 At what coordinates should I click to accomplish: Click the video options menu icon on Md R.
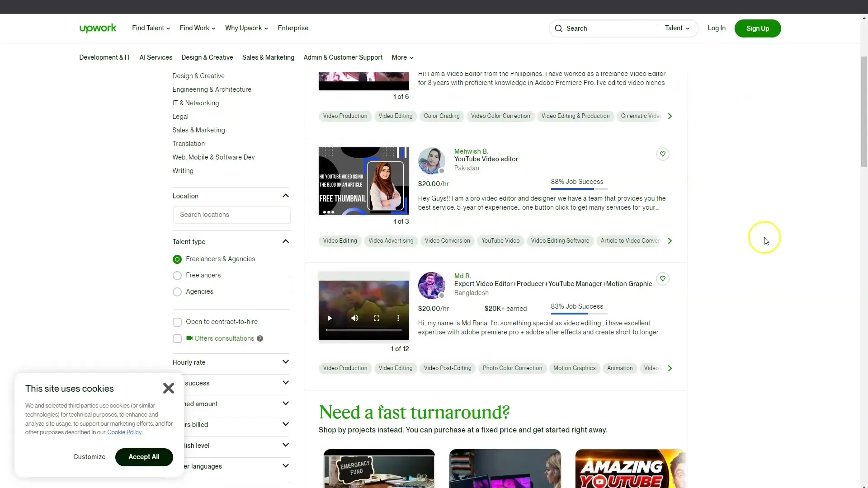click(x=398, y=318)
